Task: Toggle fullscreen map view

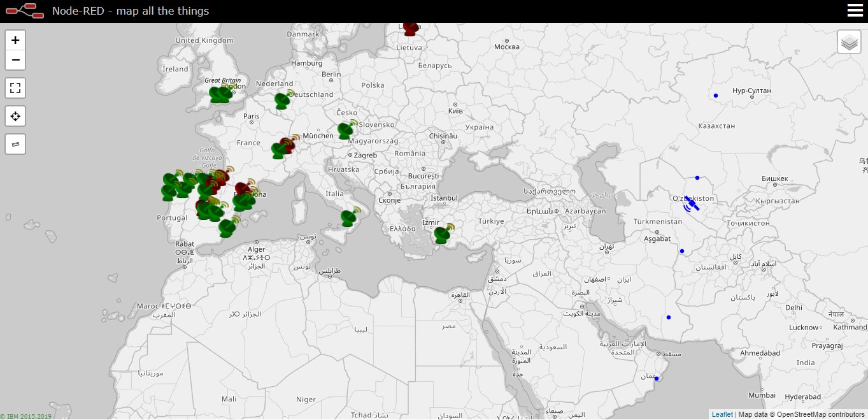Action: point(15,88)
